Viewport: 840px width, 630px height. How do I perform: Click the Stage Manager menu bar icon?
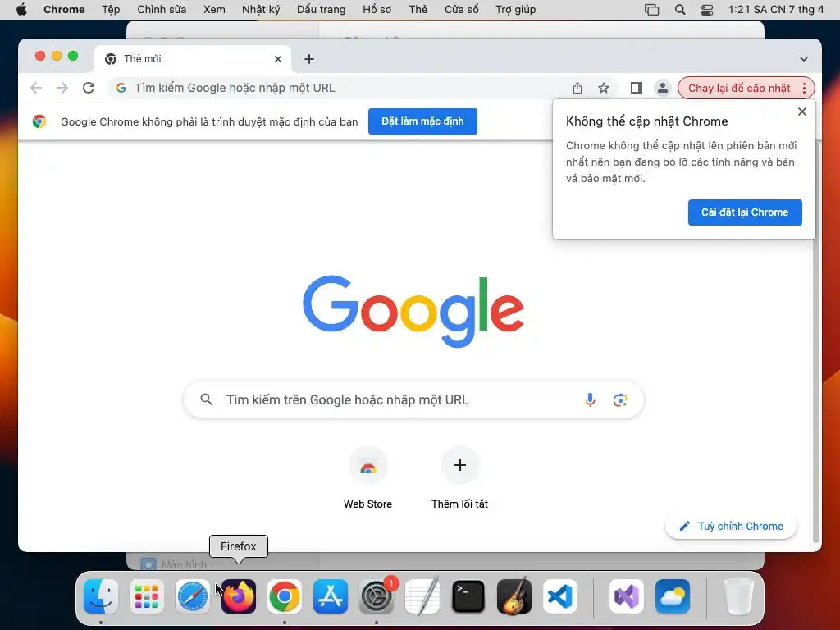pyautogui.click(x=651, y=10)
